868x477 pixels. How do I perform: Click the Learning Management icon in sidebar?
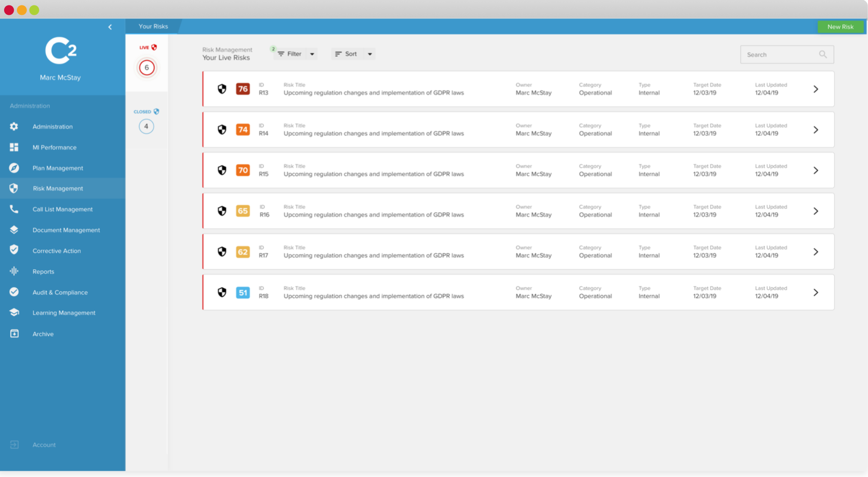[15, 312]
